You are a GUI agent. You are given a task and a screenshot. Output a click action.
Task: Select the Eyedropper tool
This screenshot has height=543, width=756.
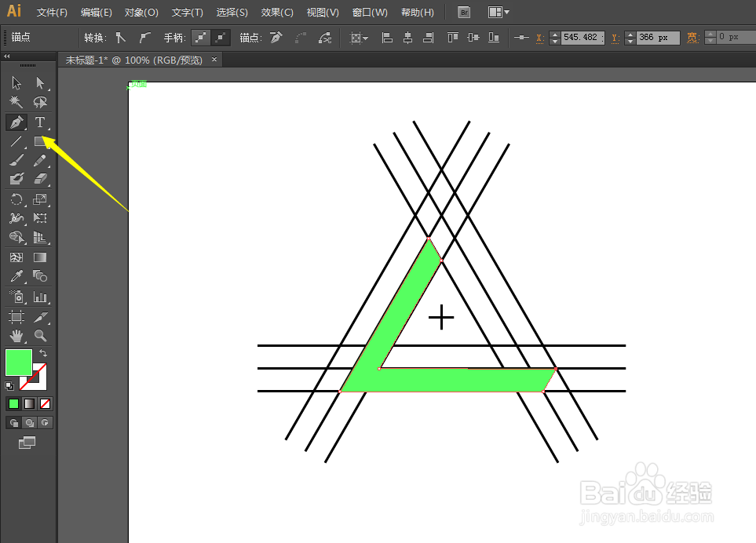tap(16, 276)
